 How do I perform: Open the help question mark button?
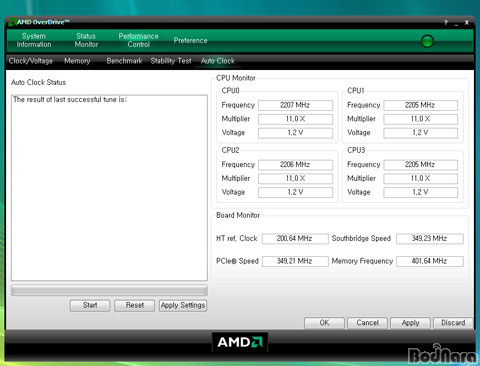pyautogui.click(x=446, y=23)
